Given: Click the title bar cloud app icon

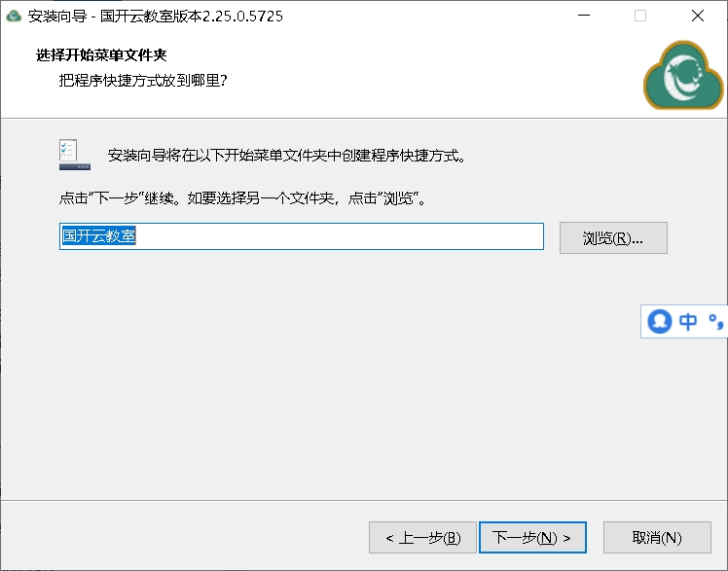Looking at the screenshot, I should tap(14, 17).
